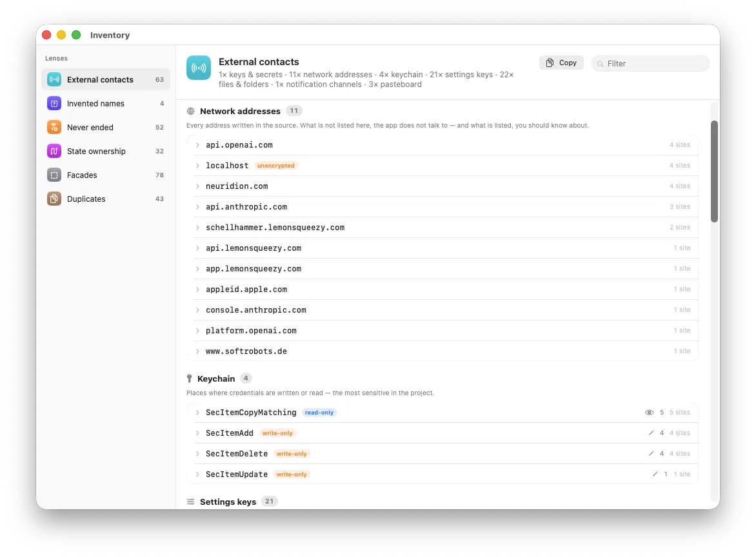
Task: Select the External contacts lens
Action: [106, 79]
